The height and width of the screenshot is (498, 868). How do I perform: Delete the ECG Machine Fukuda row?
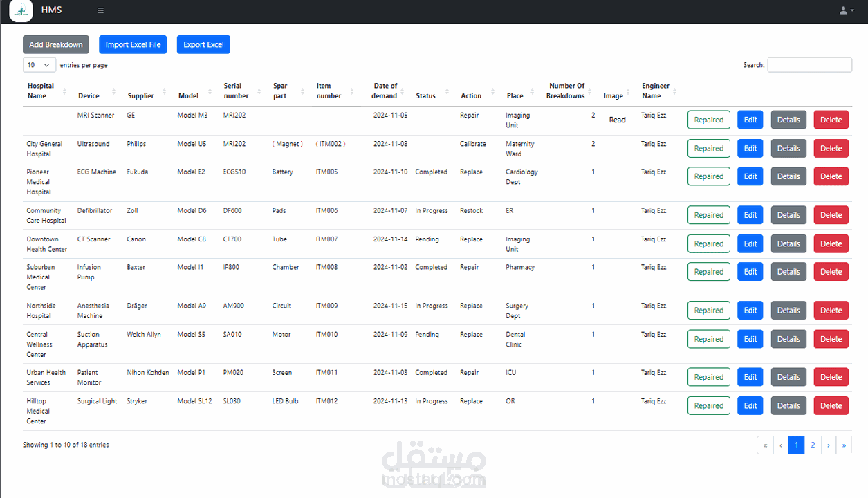coord(831,176)
